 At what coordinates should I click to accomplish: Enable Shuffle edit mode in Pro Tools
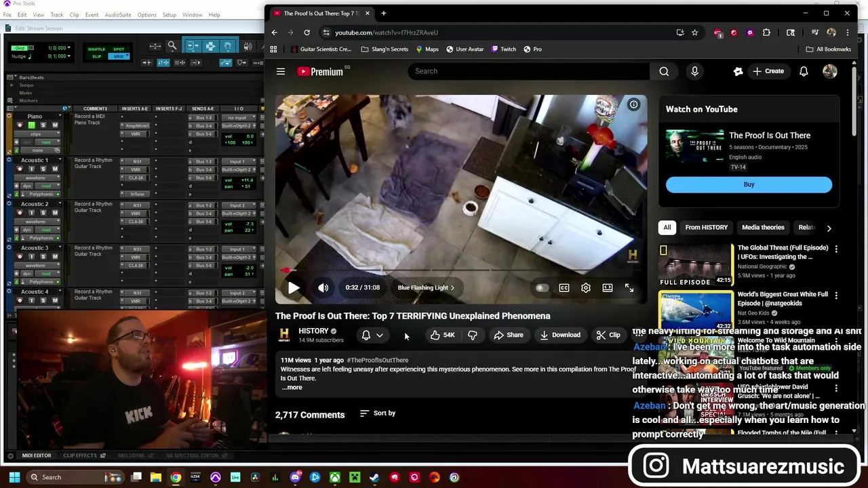click(x=96, y=49)
